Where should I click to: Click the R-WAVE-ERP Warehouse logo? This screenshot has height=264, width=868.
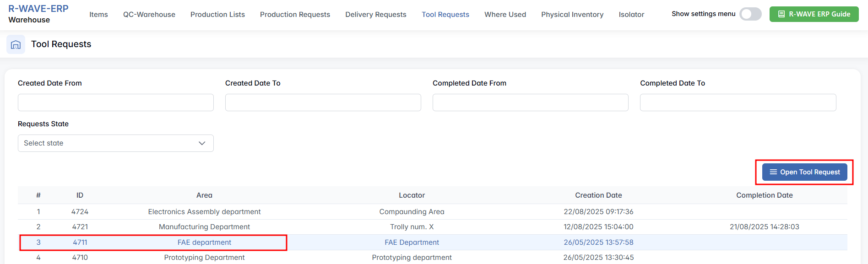click(38, 14)
